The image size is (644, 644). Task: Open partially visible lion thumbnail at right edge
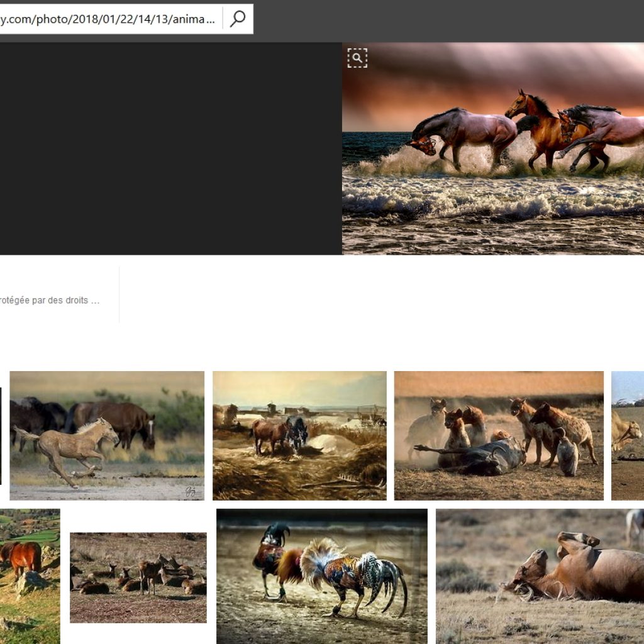click(x=628, y=435)
